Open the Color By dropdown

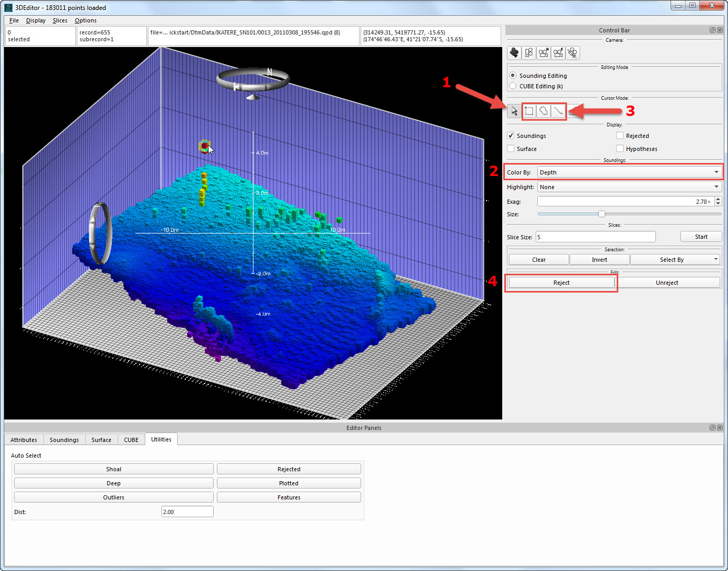coord(629,172)
